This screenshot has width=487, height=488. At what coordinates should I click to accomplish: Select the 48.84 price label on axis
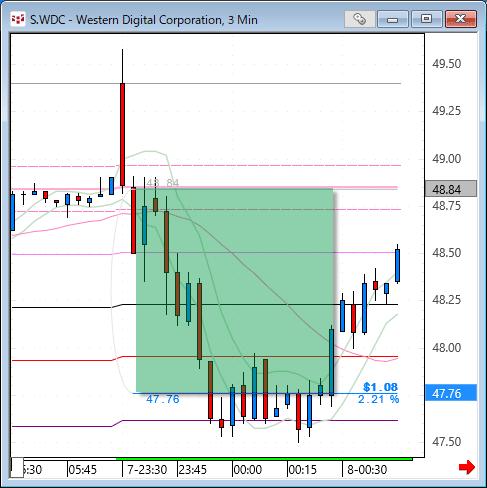[x=451, y=189]
